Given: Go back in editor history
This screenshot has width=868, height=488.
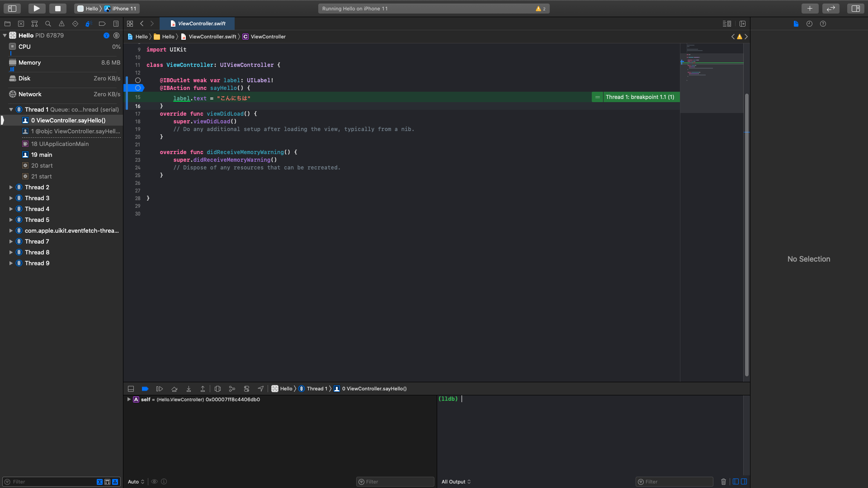Looking at the screenshot, I should click(142, 23).
